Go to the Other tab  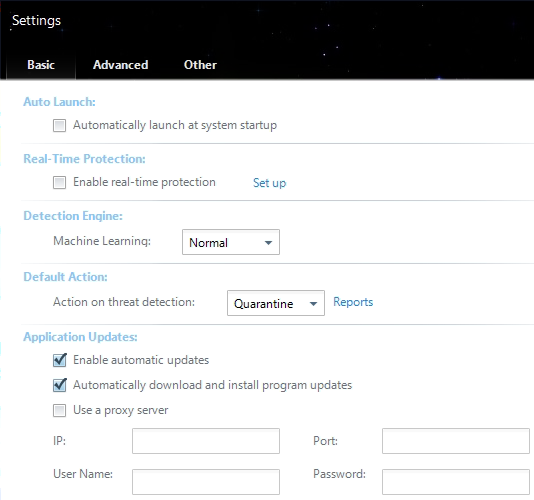click(x=200, y=65)
